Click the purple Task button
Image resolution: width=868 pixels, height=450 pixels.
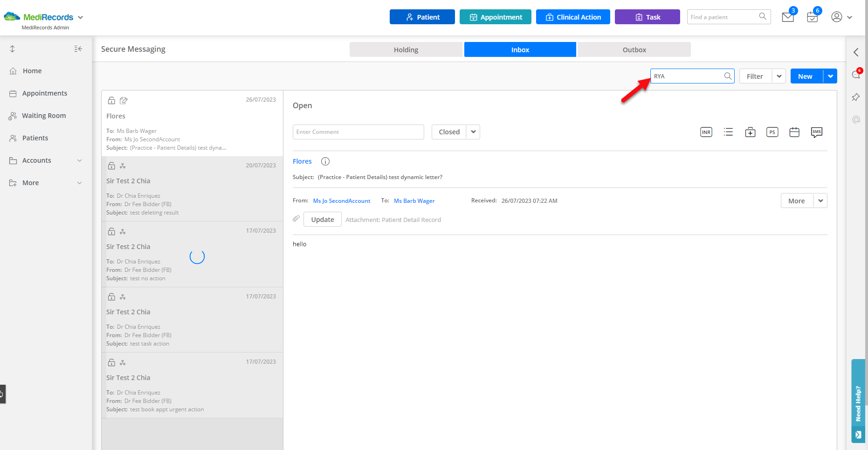(648, 17)
